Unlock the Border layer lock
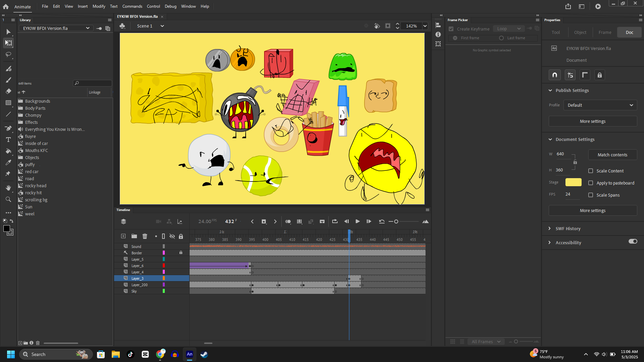 181,253
